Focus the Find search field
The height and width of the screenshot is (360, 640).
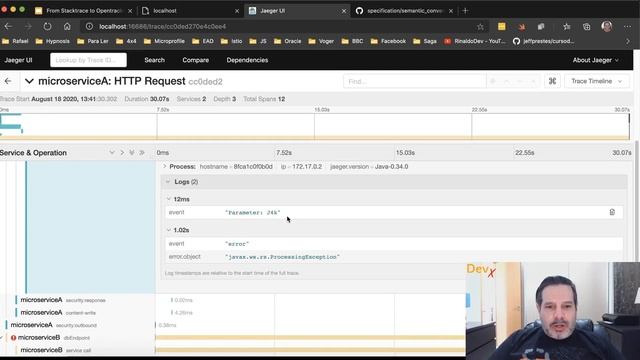click(x=414, y=81)
